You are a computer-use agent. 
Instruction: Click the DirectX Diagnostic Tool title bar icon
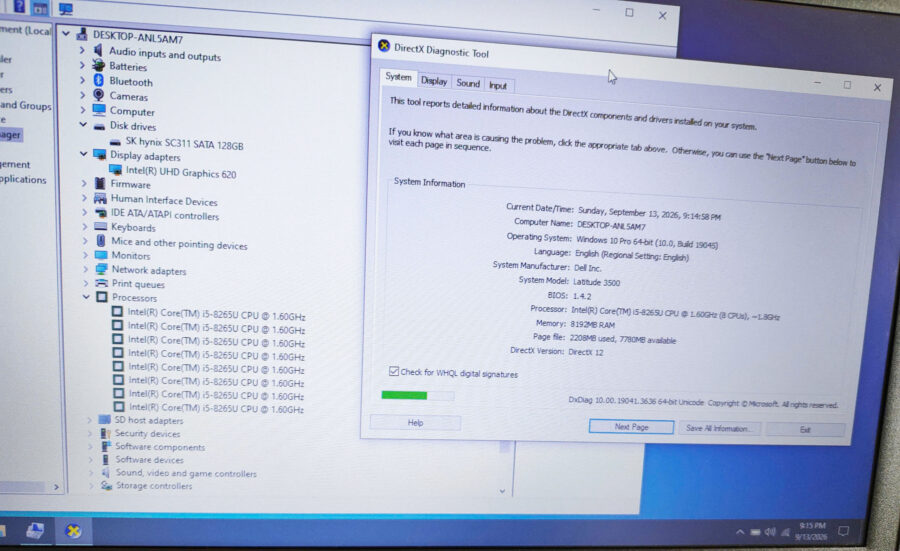click(x=384, y=46)
